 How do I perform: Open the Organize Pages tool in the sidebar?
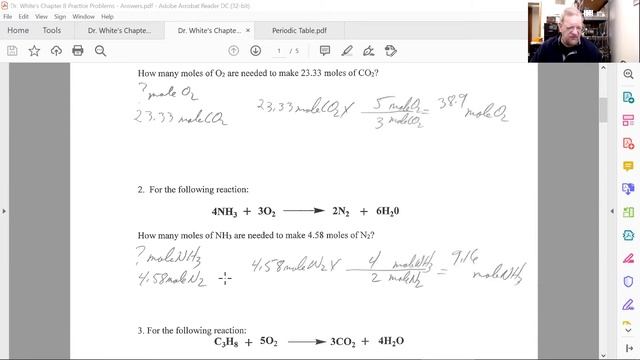628,120
